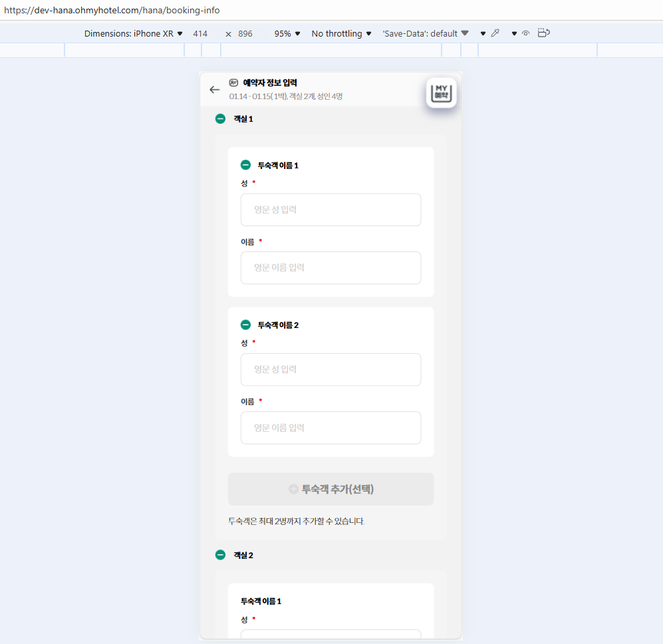Click the 객실 2 label text

pos(243,555)
